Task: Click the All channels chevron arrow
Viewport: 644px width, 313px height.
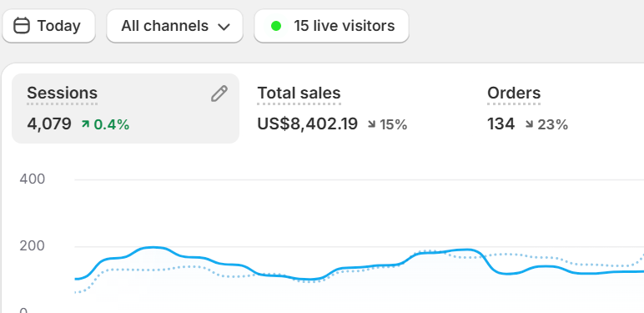Action: [224, 27]
